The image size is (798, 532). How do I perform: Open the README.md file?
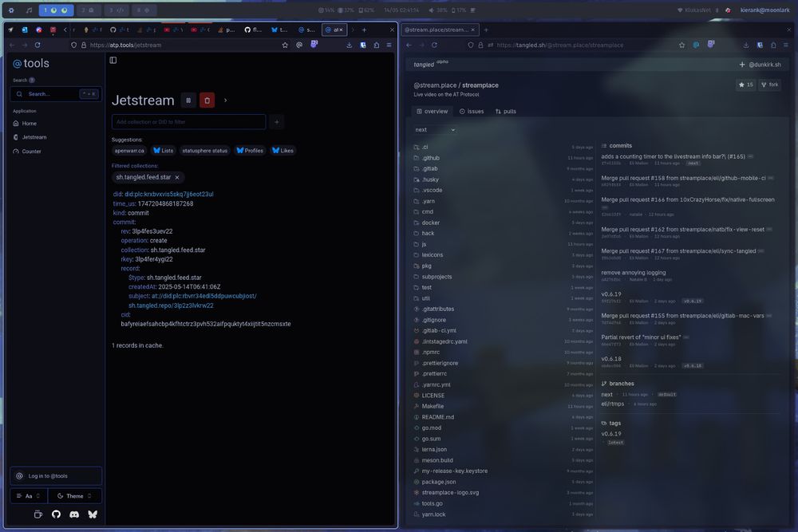[x=437, y=417]
